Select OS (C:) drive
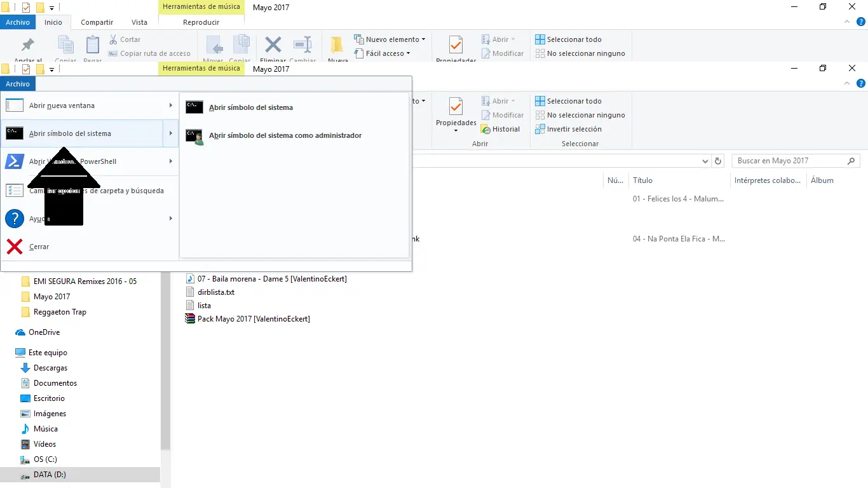The width and height of the screenshot is (868, 488). [x=38, y=459]
